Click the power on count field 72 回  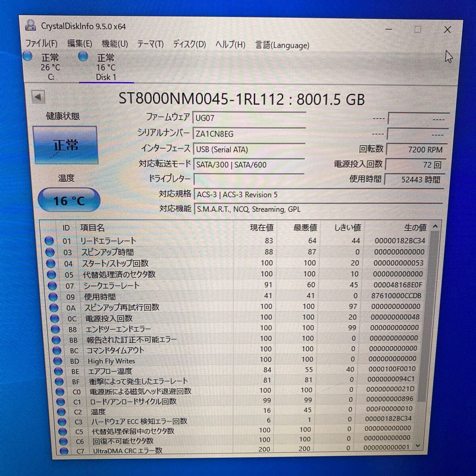point(415,164)
